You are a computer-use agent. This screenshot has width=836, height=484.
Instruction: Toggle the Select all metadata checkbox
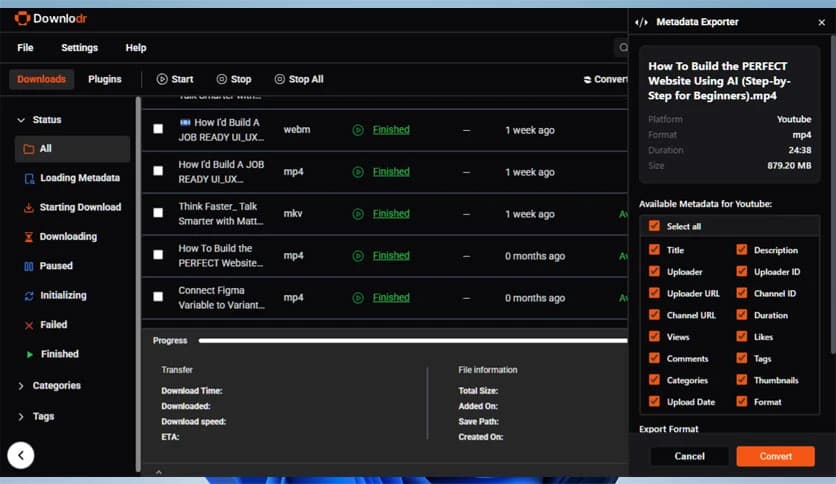(654, 225)
